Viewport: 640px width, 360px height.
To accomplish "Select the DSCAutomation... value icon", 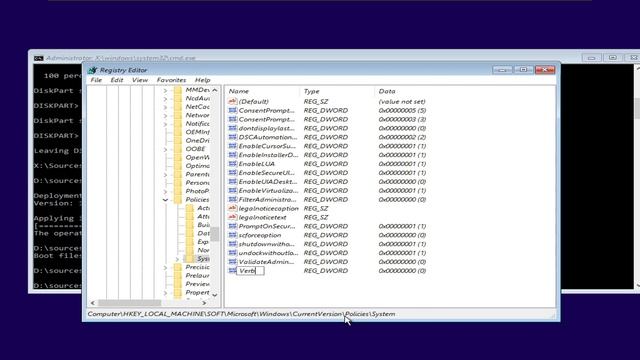I will coord(233,137).
